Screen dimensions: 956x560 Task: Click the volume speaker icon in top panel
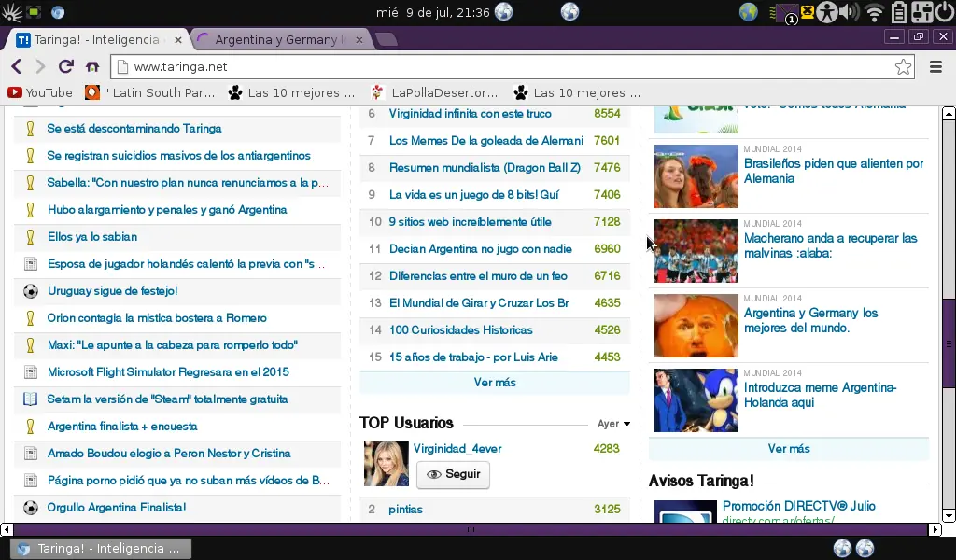(x=849, y=12)
